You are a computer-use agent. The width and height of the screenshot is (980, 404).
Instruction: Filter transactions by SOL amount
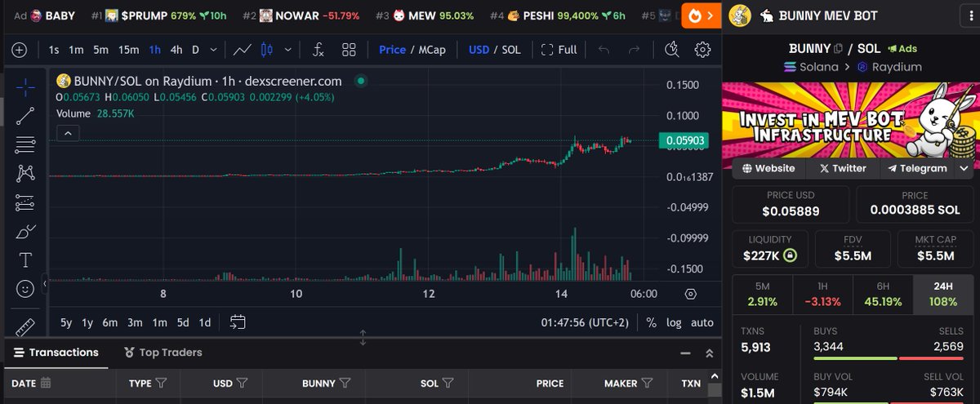pos(448,383)
